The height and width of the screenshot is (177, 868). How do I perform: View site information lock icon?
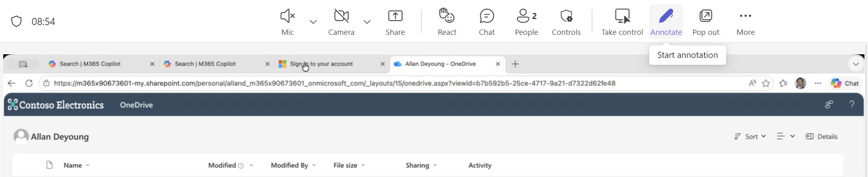[x=46, y=83]
